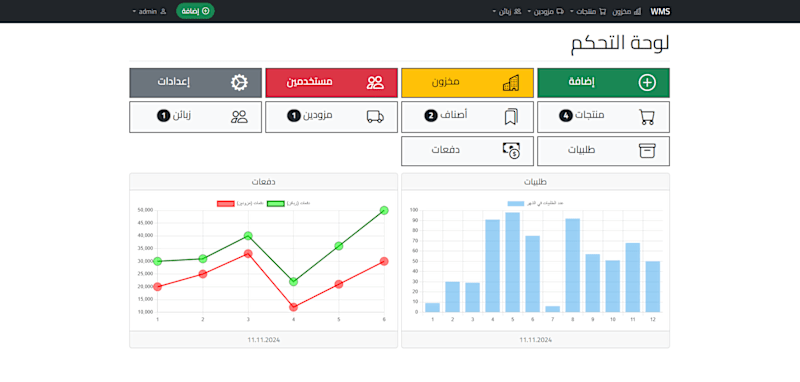Click the month 4 bar in the طلبيات chart
The image size is (800, 382).
(492, 266)
